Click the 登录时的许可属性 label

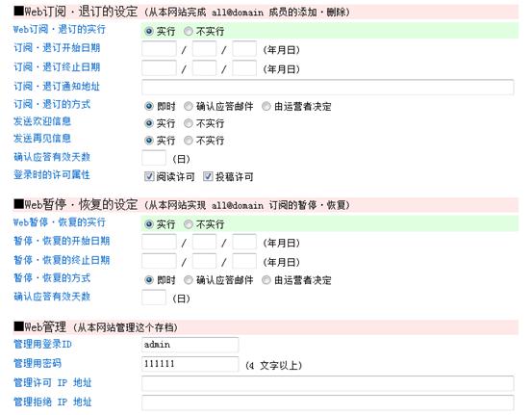[52, 175]
